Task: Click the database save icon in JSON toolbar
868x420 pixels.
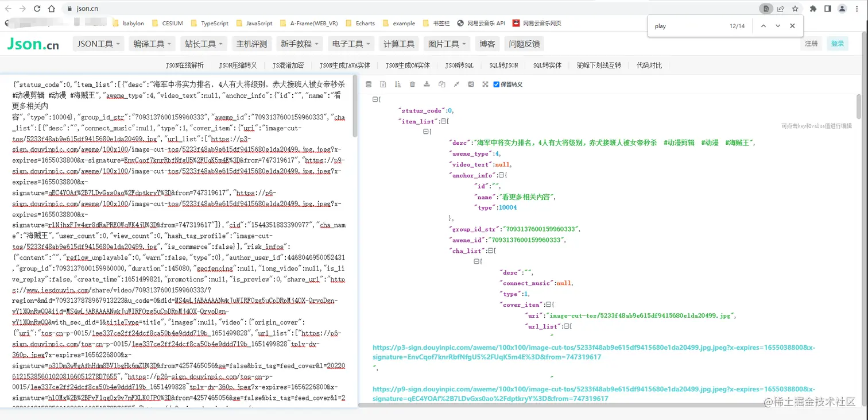Action: pos(369,84)
